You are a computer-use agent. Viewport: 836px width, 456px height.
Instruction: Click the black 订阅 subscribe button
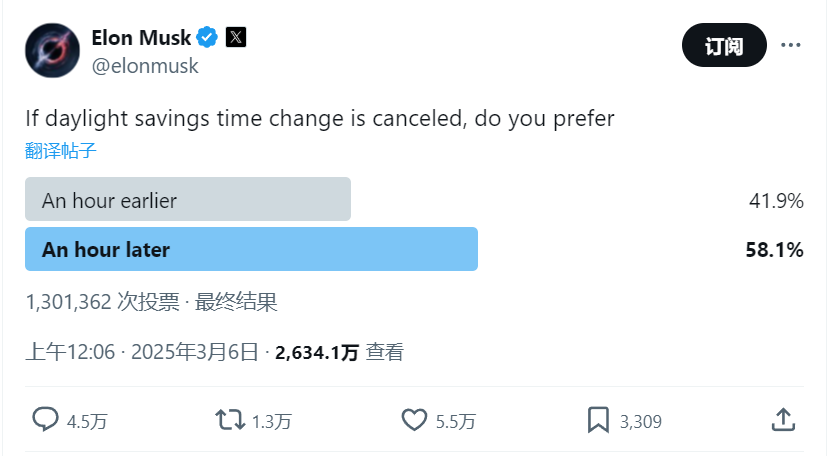coord(724,45)
